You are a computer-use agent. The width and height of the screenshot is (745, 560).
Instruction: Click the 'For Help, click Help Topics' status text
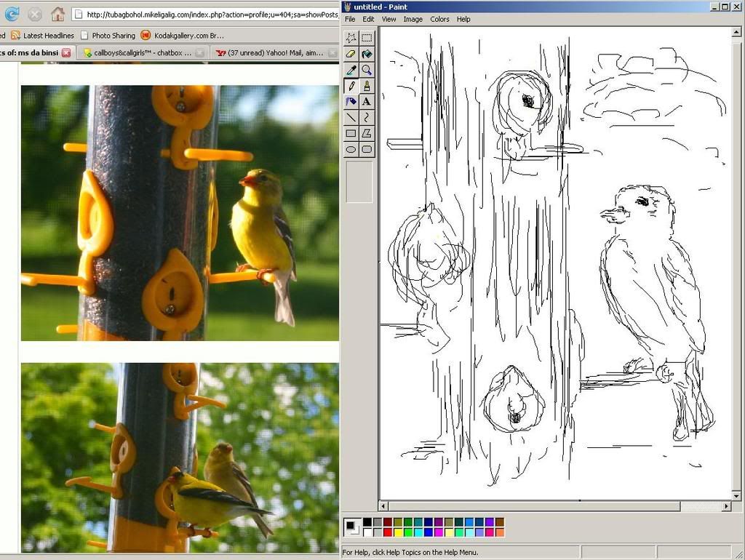point(410,553)
